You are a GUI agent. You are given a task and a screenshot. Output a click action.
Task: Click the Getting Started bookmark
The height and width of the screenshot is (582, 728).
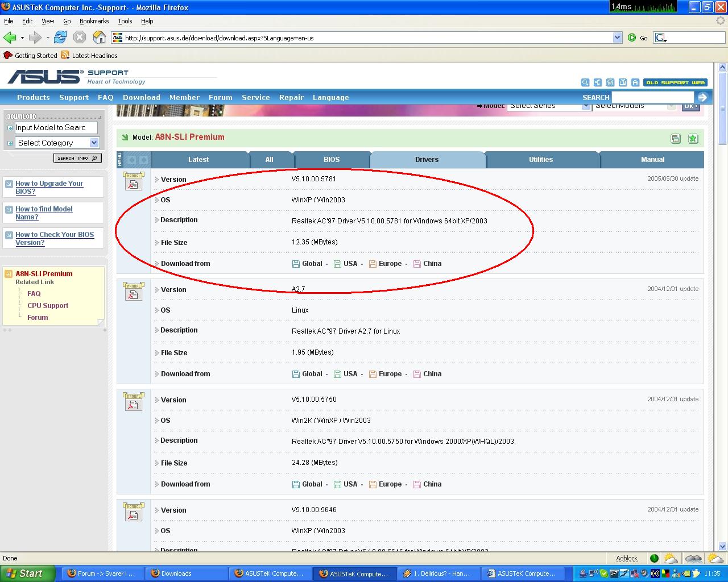[30, 55]
